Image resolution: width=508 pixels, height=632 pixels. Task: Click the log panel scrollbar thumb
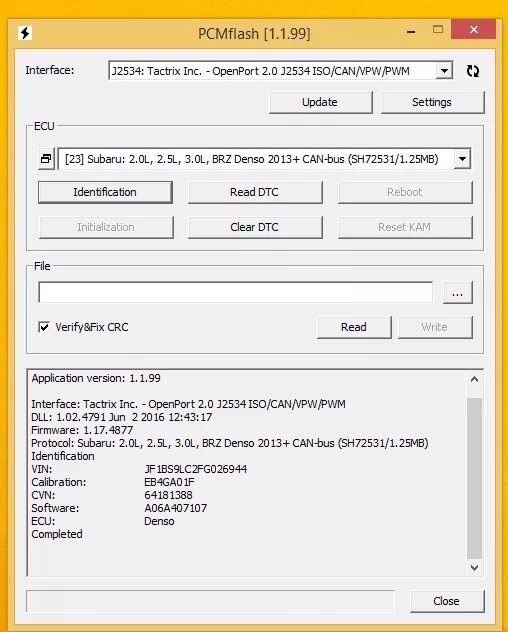[475, 478]
